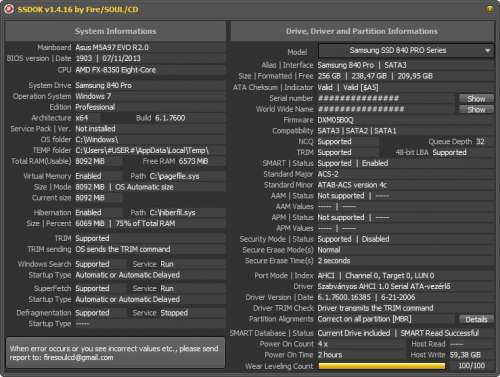Click Standard Major value ACS-2
This screenshot has width=500, height=377.
328,174
